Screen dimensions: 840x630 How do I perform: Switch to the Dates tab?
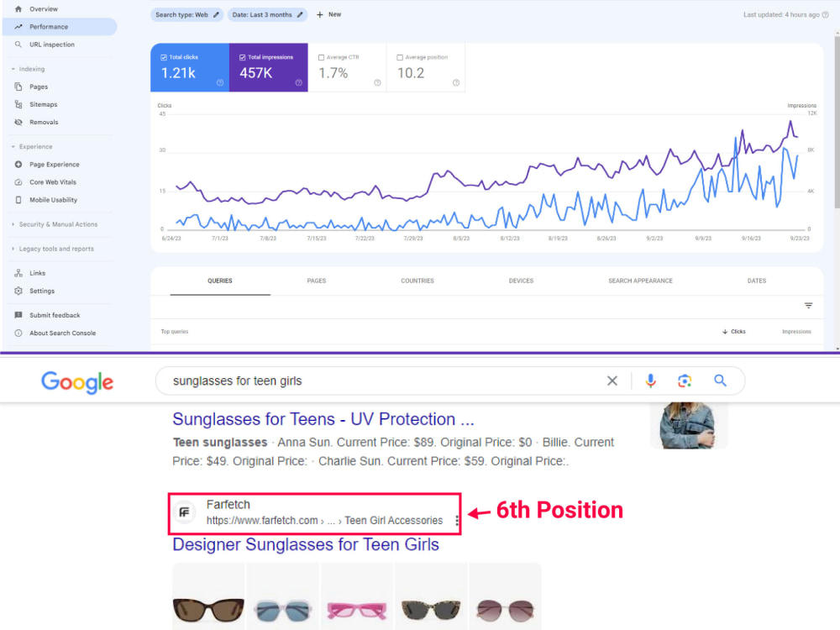[x=757, y=281]
